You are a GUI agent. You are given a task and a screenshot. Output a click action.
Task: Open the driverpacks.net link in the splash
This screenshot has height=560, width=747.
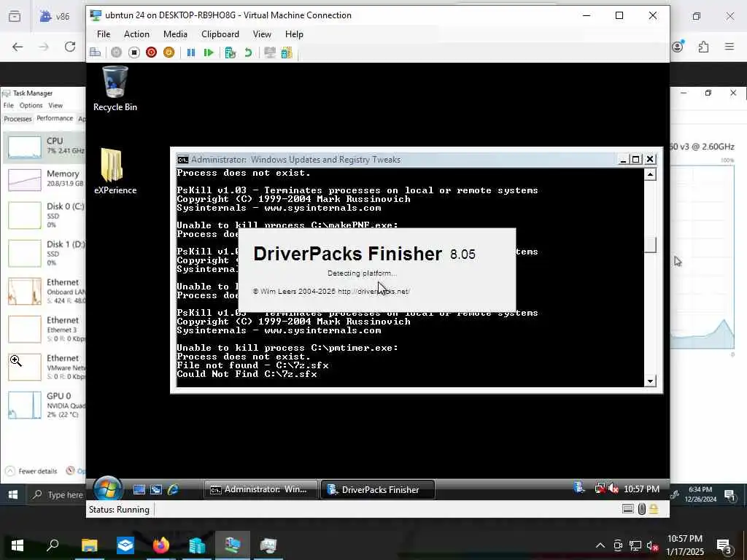[x=373, y=292]
